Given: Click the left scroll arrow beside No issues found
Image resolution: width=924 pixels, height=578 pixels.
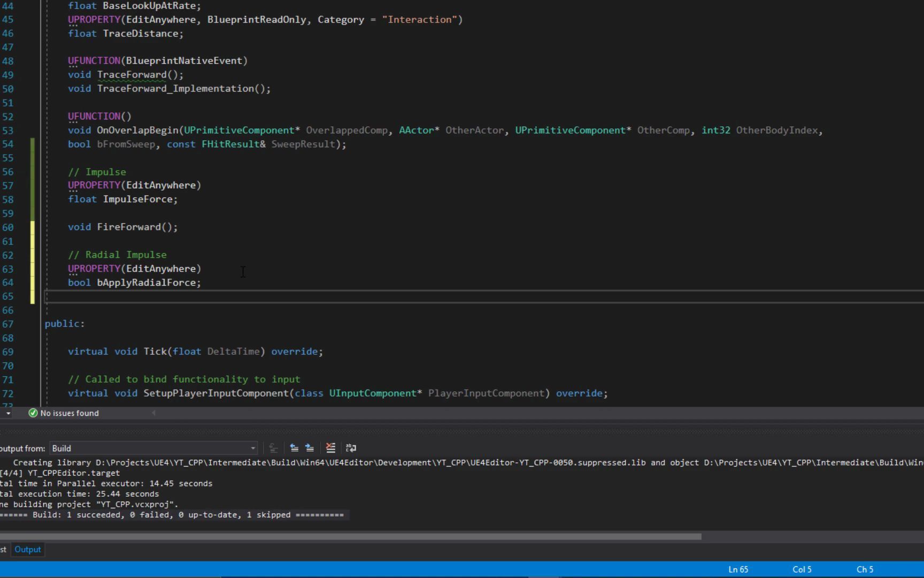Looking at the screenshot, I should pyautogui.click(x=154, y=413).
